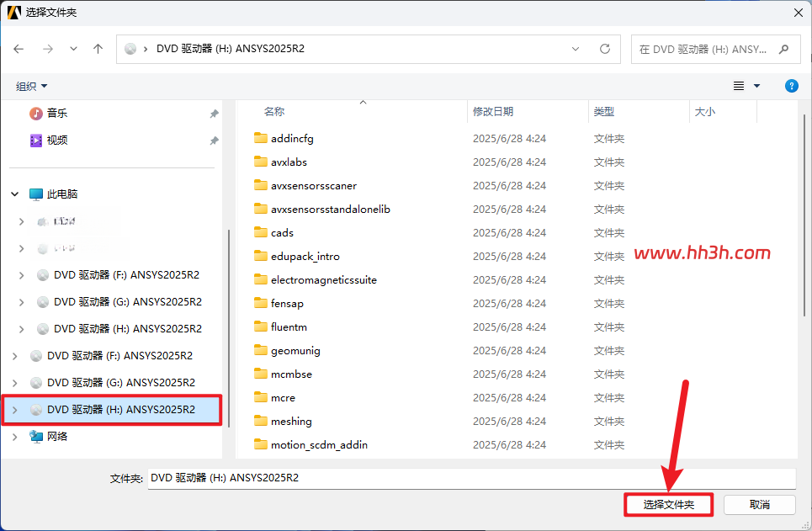The width and height of the screenshot is (812, 531).
Task: Select the mcmbse folder icon
Action: [x=261, y=374]
